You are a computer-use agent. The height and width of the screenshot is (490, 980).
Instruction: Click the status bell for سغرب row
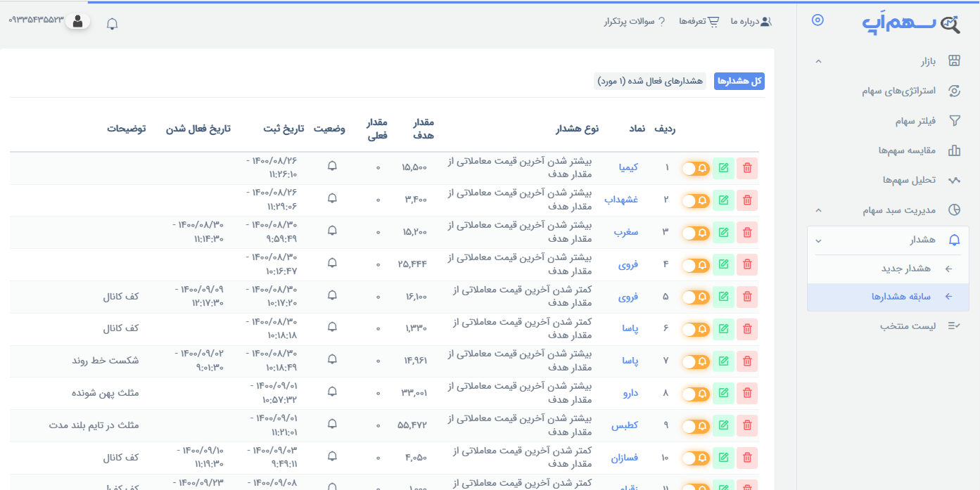click(x=332, y=231)
